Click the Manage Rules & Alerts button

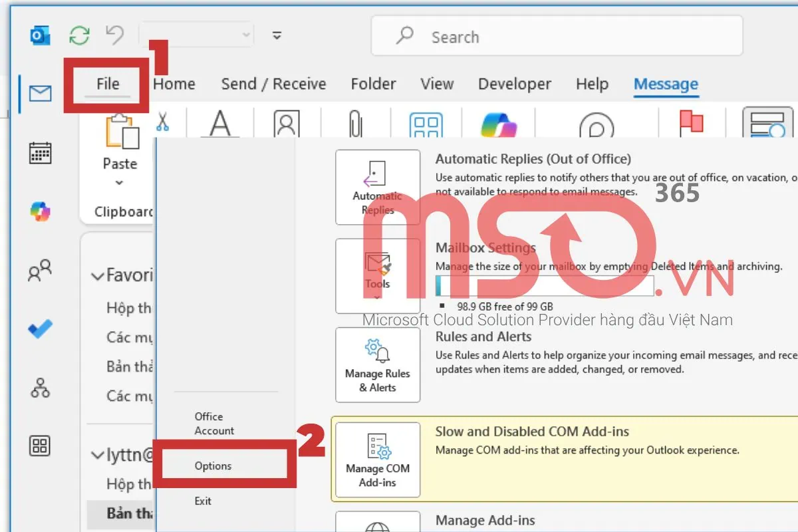(x=378, y=364)
